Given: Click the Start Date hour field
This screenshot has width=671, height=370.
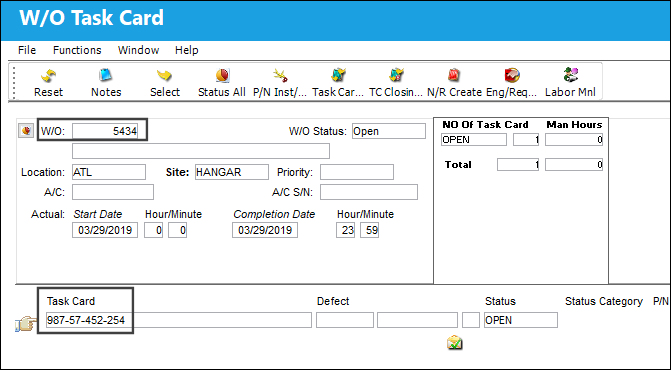Looking at the screenshot, I should 154,230.
